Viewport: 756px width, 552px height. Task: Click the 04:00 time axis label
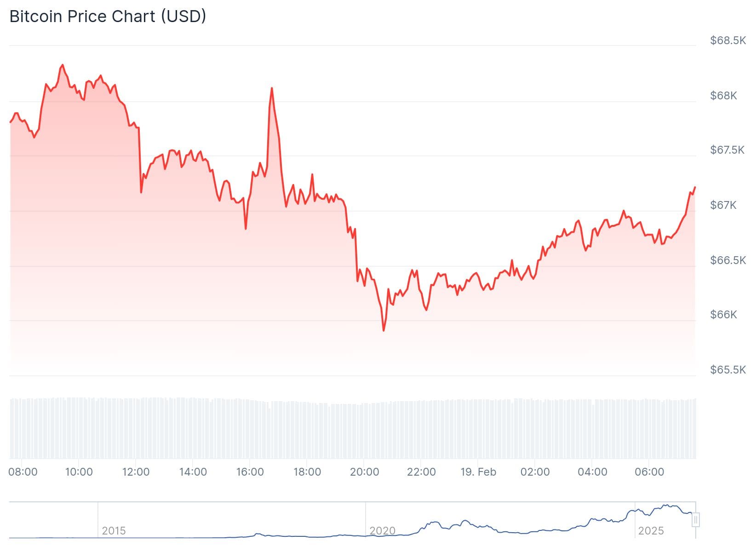[592, 472]
